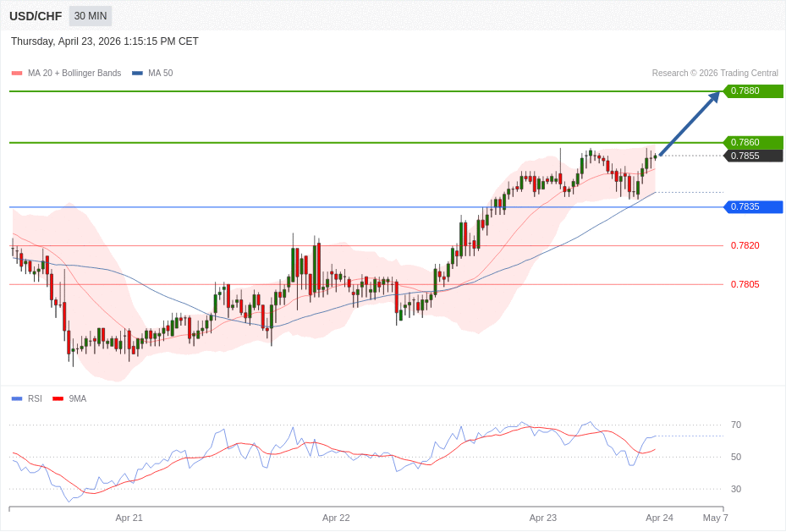Select the USD/CHF symbol title

coord(36,16)
